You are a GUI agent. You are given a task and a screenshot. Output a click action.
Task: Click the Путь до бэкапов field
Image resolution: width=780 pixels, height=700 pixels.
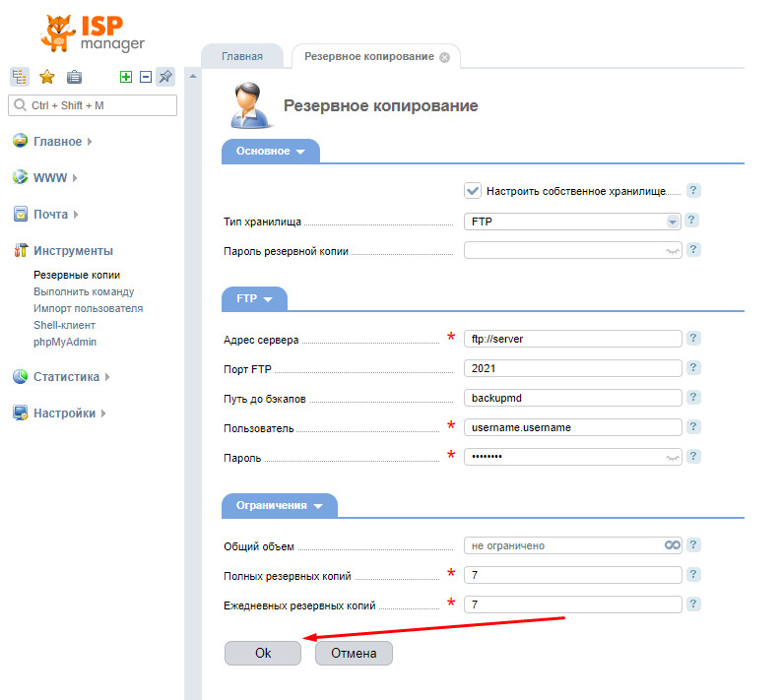point(572,398)
